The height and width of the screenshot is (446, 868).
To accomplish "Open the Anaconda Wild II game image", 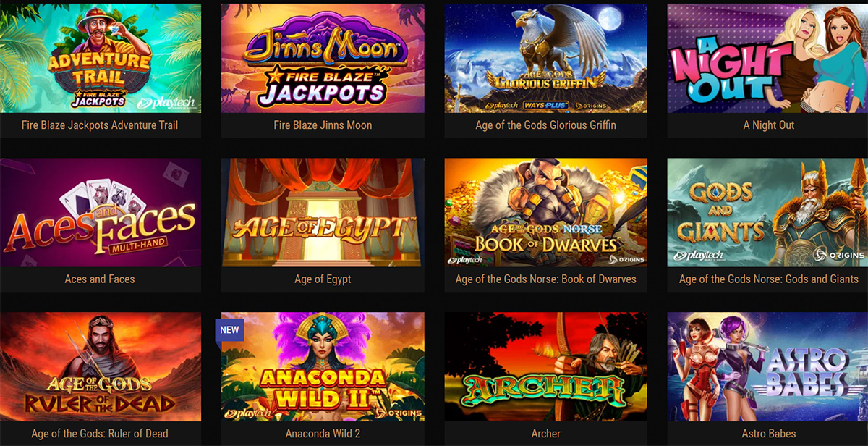I will coord(323,367).
